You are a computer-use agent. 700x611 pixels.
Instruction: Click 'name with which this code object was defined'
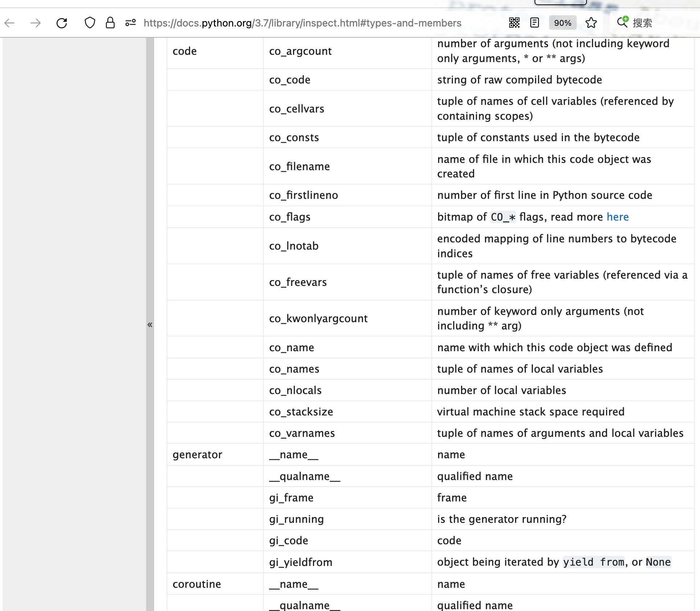tap(555, 348)
